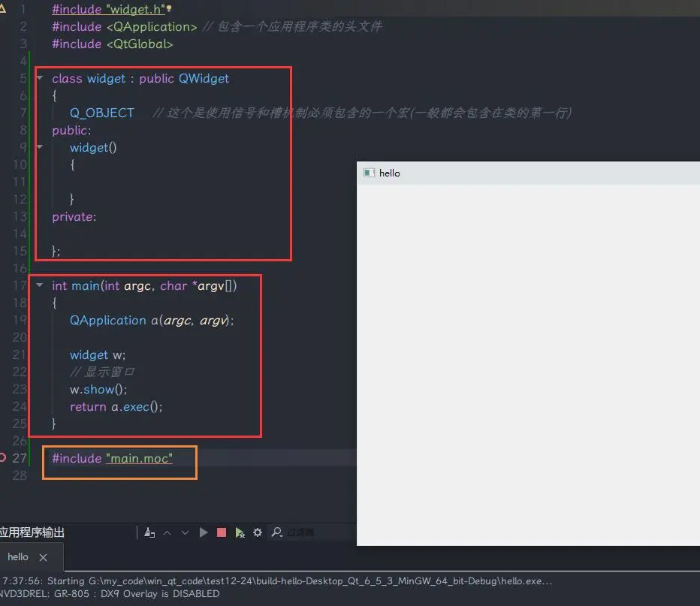Click the breakpoint marker on line 27
This screenshot has width=700, height=606.
[x=2, y=457]
